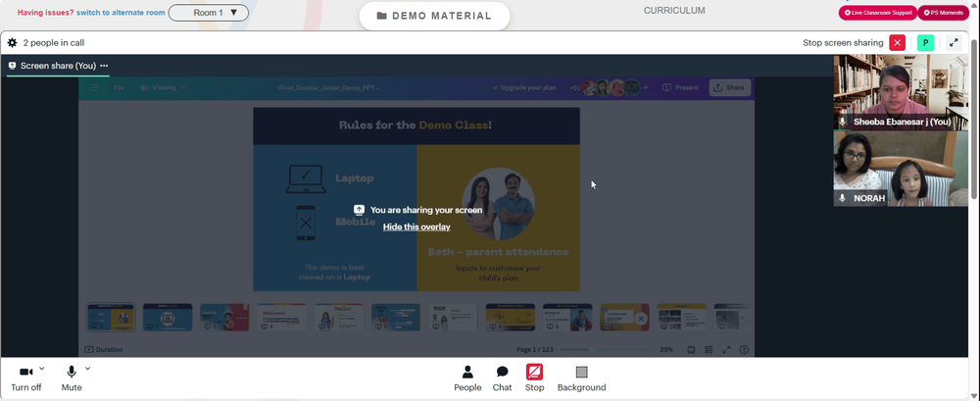
Task: Open Background effects
Action: click(x=581, y=378)
